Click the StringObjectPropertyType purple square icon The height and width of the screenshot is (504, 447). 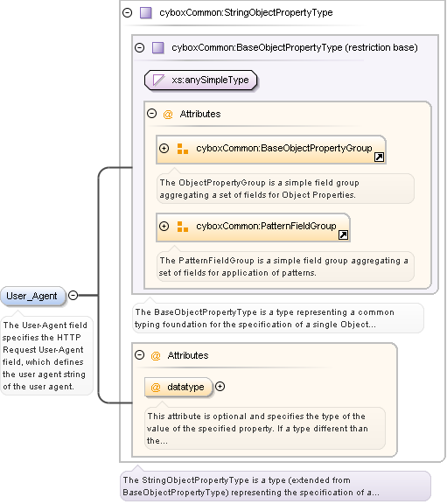tap(146, 13)
